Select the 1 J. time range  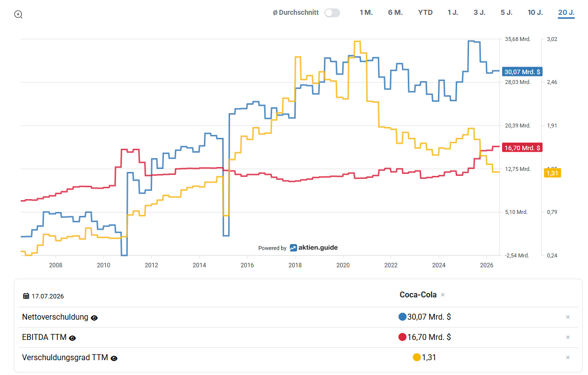453,12
